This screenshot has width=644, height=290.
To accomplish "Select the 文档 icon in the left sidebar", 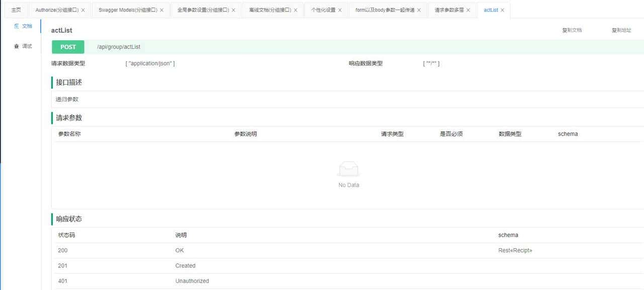I will coord(23,26).
